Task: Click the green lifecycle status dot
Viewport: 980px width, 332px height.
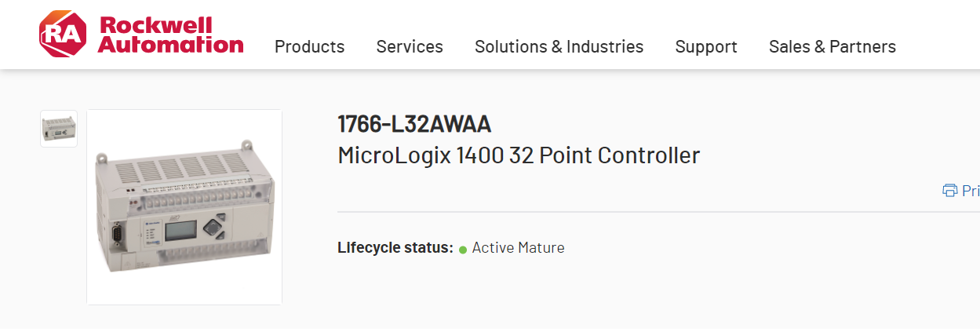Action: tap(463, 250)
